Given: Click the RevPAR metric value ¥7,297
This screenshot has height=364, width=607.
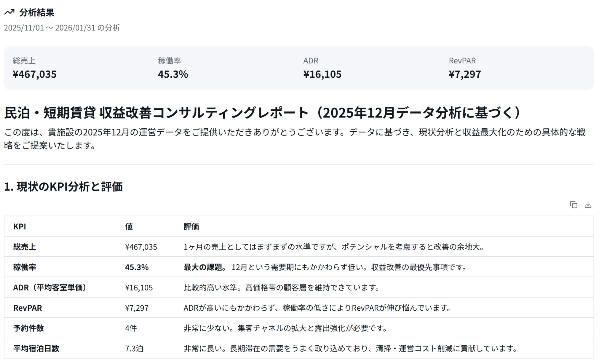Looking at the screenshot, I should coord(465,74).
